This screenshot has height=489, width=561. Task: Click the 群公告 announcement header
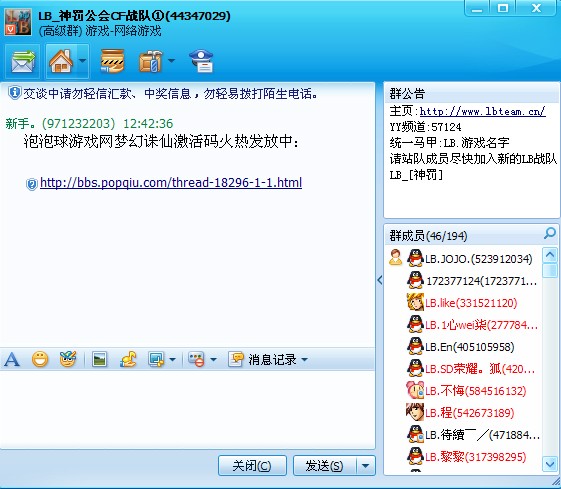tap(407, 94)
